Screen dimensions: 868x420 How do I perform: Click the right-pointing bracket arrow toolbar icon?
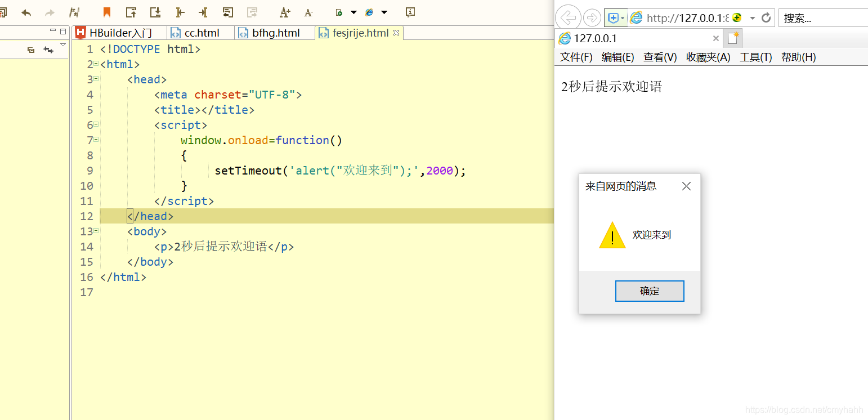203,12
